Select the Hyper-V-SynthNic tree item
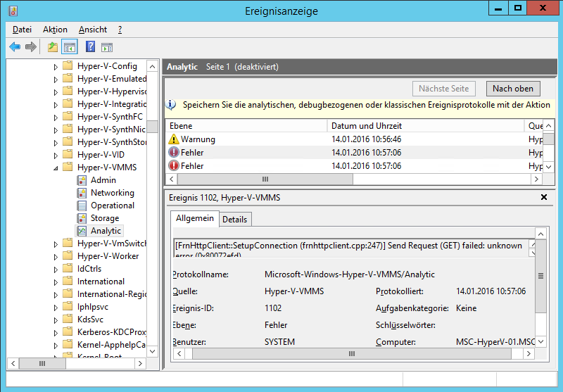 [x=111, y=129]
